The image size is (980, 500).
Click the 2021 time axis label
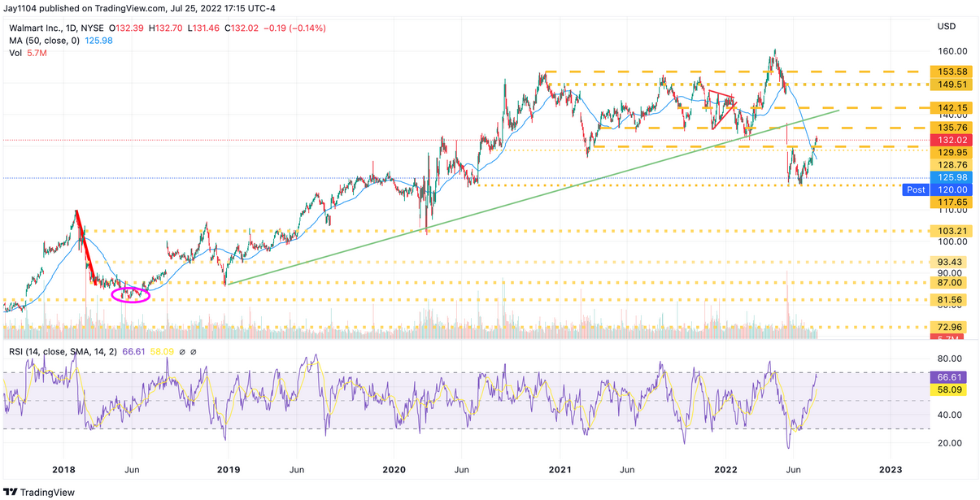pos(560,469)
